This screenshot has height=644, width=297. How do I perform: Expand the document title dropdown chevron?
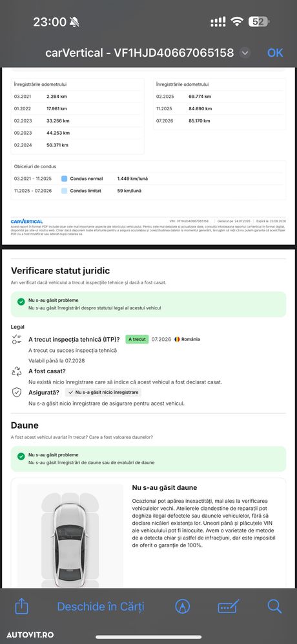(x=245, y=53)
